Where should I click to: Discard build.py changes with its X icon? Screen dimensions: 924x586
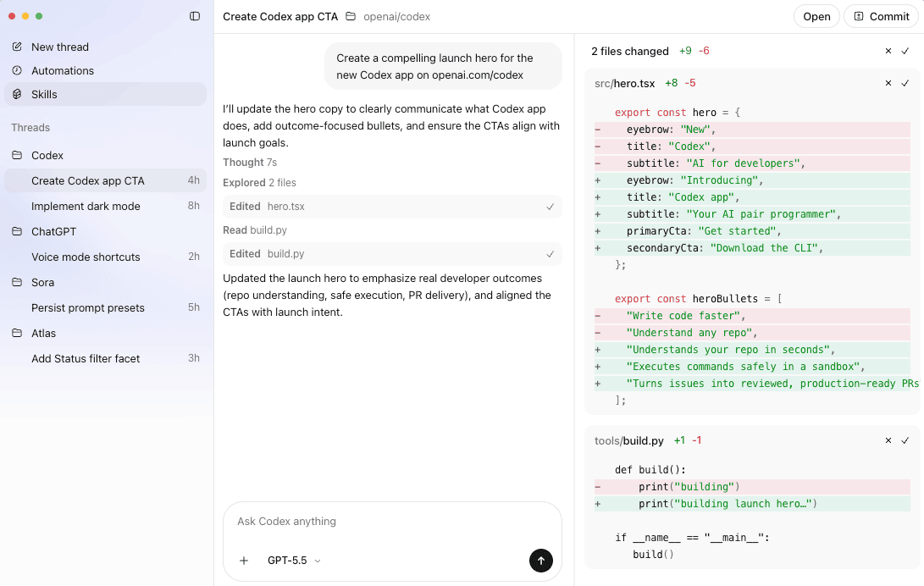pyautogui.click(x=888, y=440)
